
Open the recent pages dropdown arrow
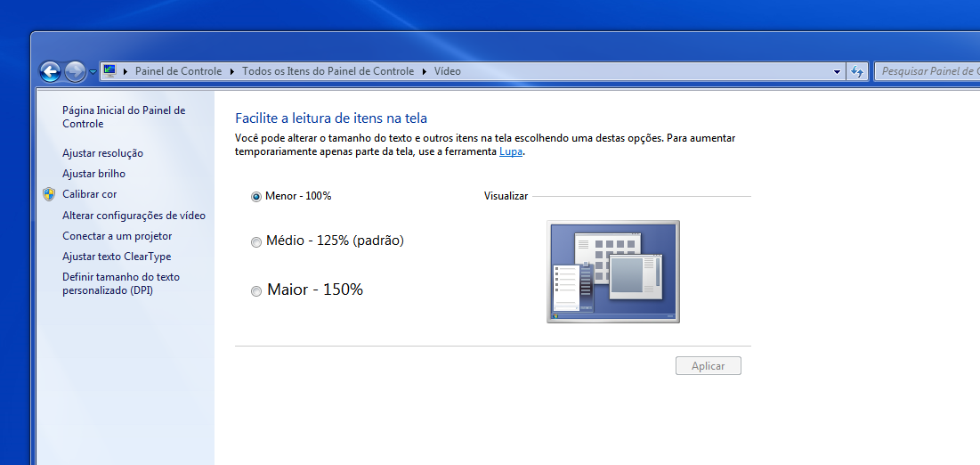93,72
